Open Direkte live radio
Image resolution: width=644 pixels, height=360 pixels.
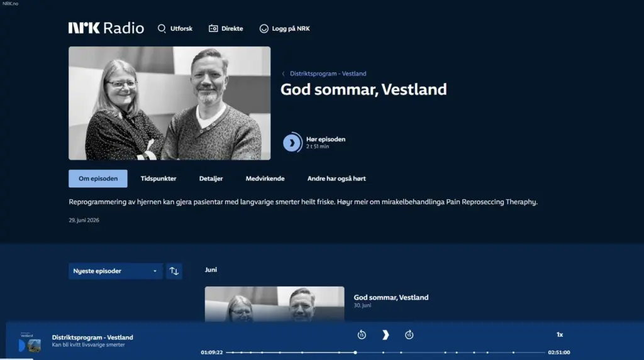[226, 28]
